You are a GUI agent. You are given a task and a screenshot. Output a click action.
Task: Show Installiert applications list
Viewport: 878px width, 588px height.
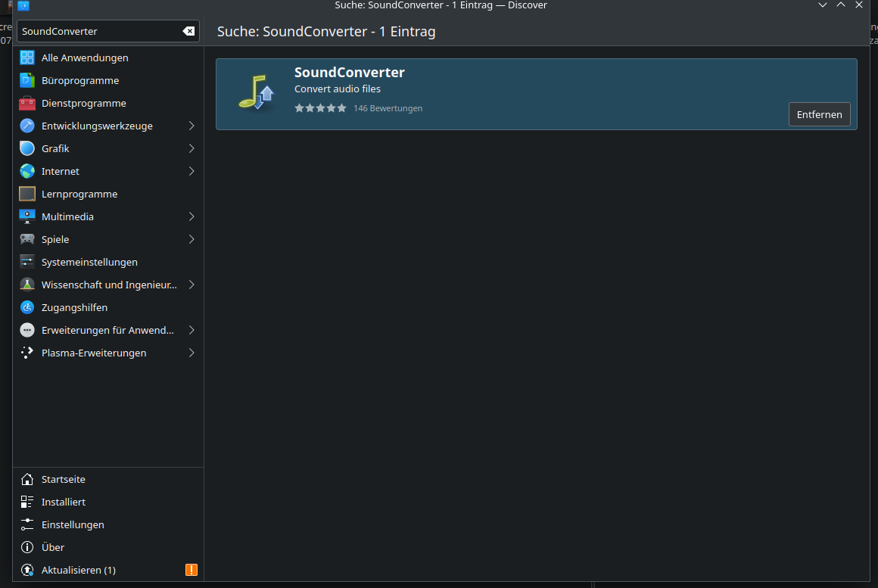click(x=108, y=502)
